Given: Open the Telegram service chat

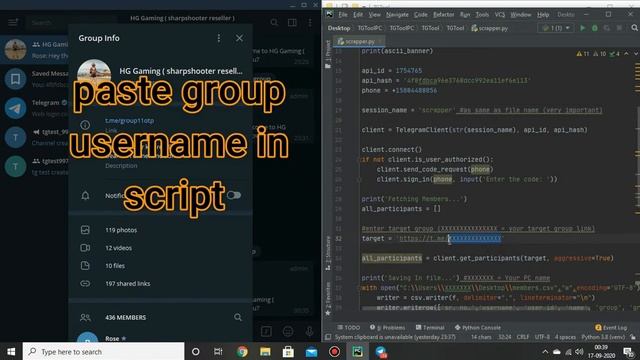Looking at the screenshot, I should click(34, 108).
